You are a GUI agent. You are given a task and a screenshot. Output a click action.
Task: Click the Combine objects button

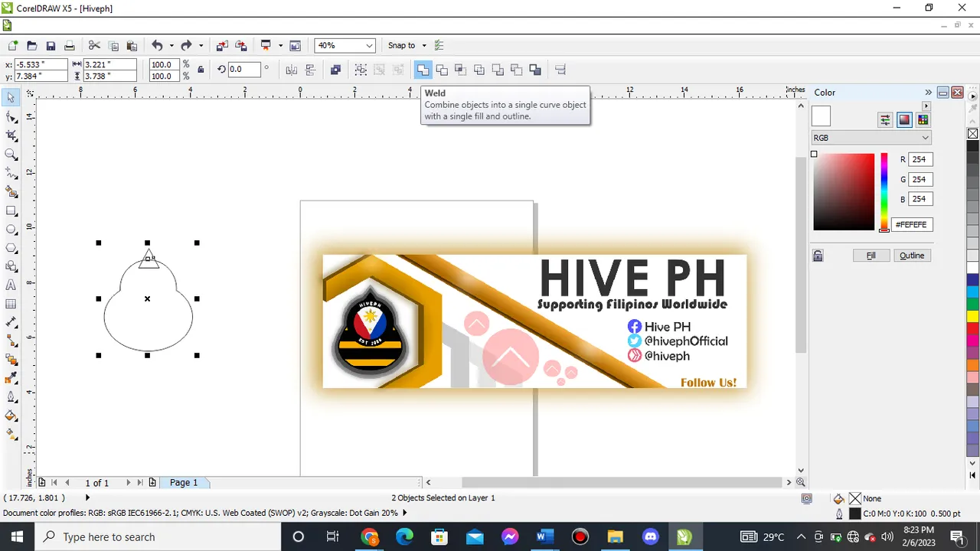pos(335,70)
